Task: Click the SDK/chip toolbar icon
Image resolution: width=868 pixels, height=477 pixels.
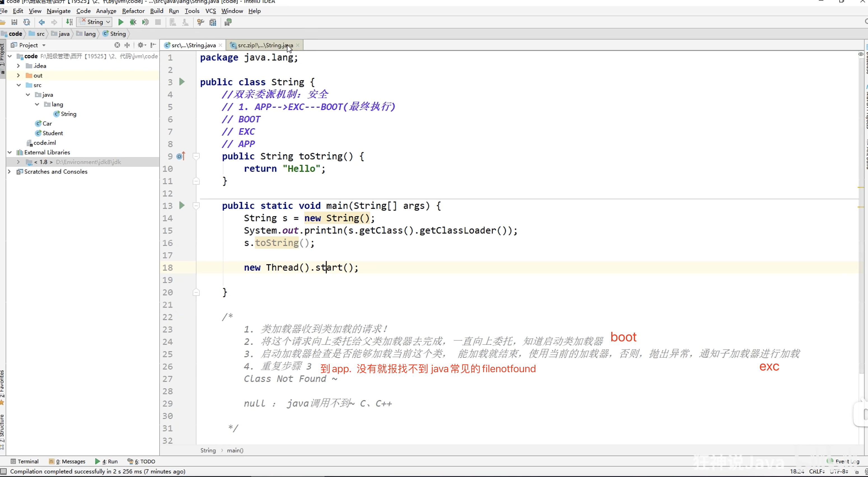Action: point(228,22)
